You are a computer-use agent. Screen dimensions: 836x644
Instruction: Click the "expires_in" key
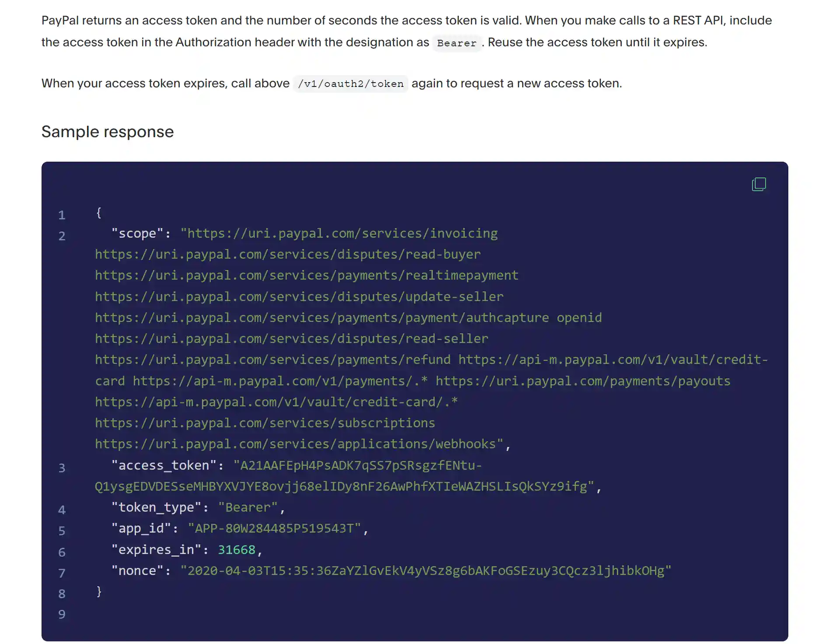point(156,550)
